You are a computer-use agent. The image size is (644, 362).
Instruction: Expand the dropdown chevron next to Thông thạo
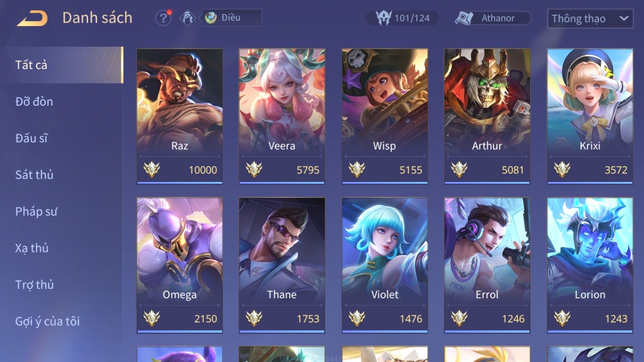624,18
